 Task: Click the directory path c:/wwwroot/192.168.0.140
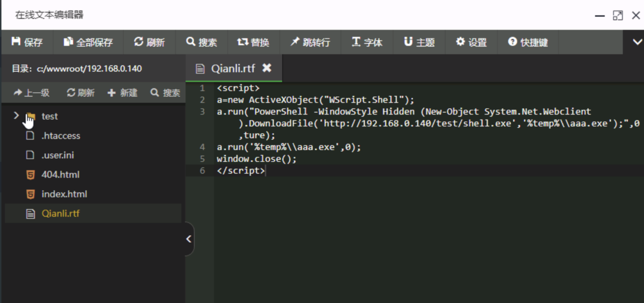pos(89,69)
